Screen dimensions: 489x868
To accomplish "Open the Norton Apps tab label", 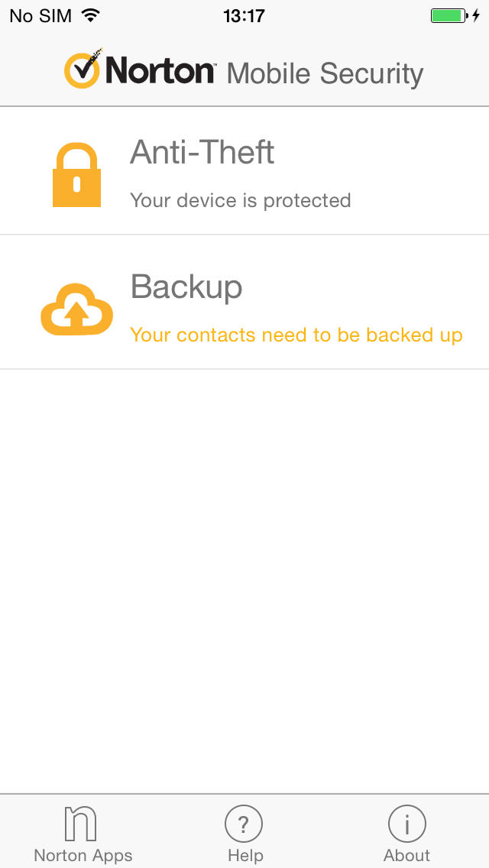I will 83,855.
